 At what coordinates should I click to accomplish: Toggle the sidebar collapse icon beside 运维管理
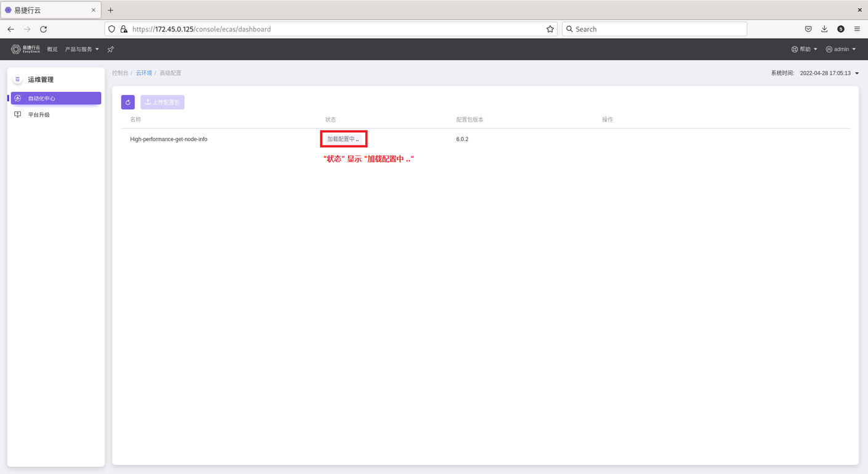pyautogui.click(x=17, y=80)
